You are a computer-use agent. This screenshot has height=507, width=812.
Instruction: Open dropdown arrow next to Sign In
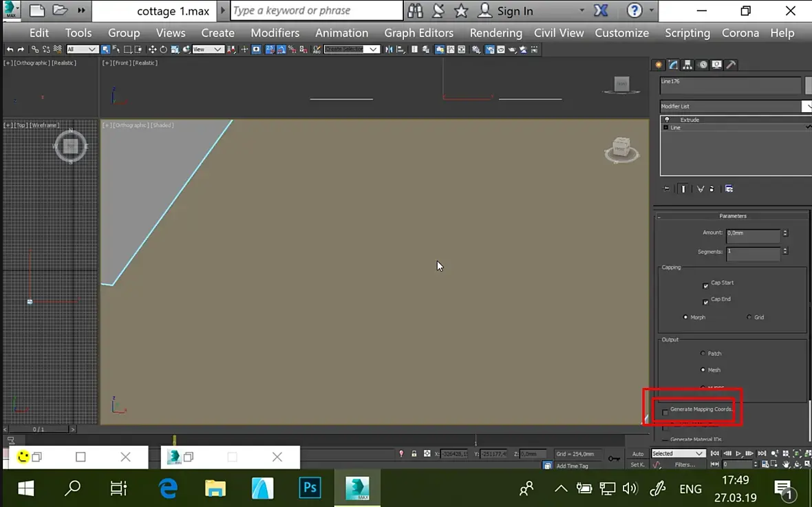click(581, 11)
